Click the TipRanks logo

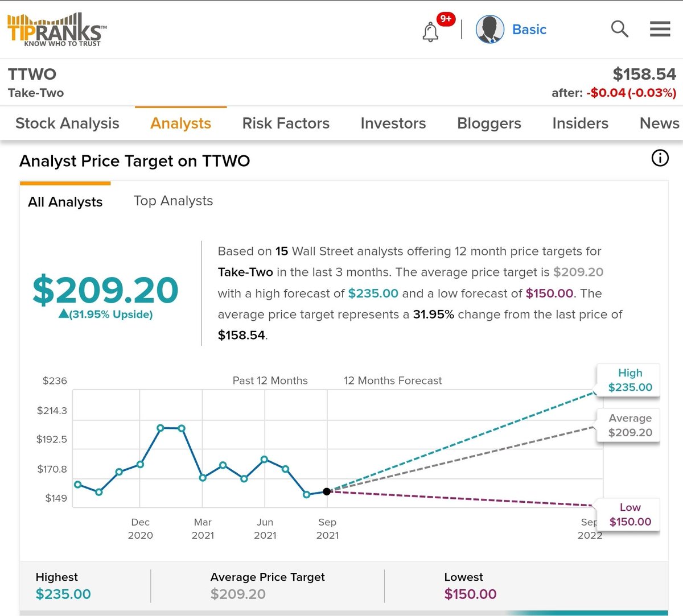coord(57,30)
